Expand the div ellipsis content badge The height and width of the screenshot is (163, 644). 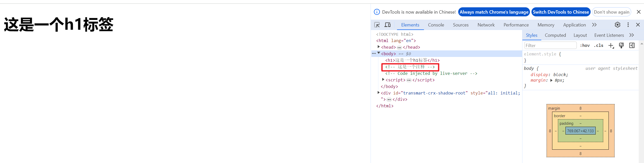[389, 100]
